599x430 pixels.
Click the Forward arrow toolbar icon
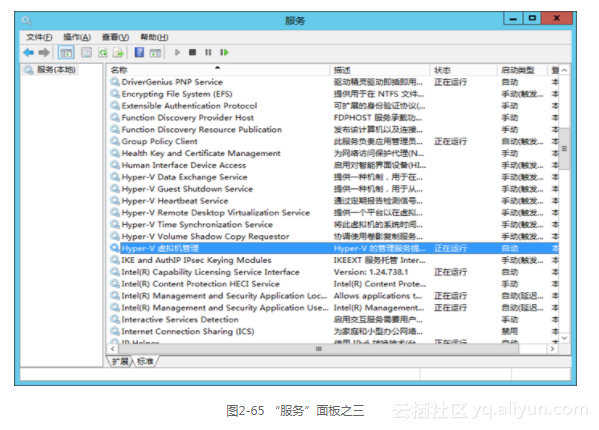point(44,52)
